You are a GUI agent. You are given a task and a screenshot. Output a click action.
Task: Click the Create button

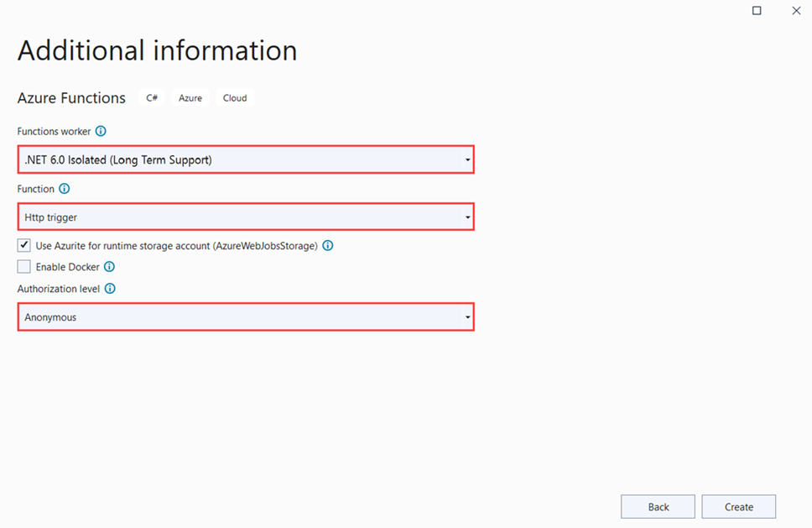(x=738, y=506)
